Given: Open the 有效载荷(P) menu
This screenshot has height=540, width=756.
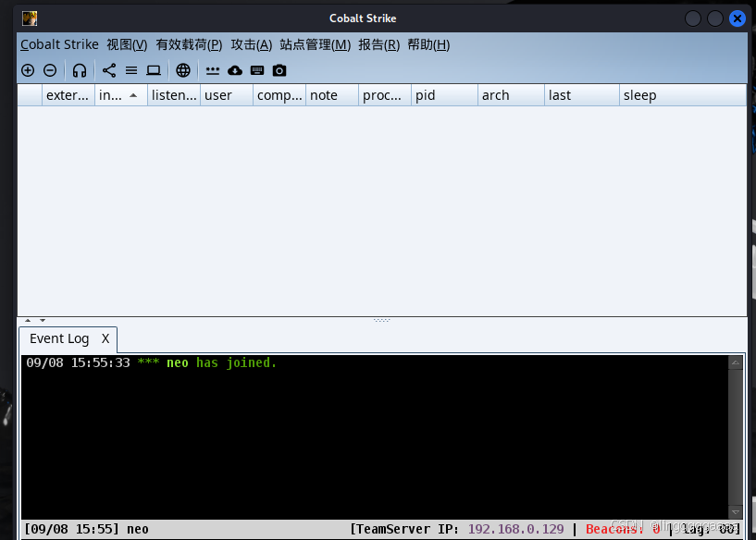Looking at the screenshot, I should (x=189, y=44).
